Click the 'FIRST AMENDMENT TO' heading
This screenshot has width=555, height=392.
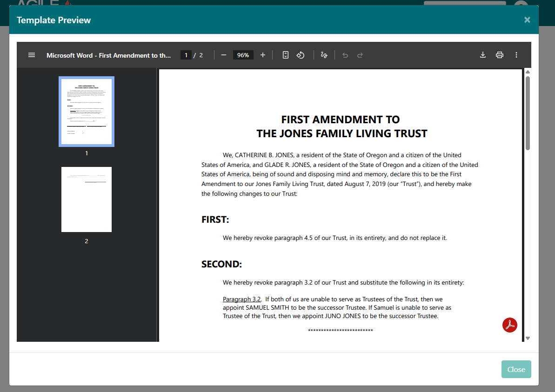click(341, 120)
